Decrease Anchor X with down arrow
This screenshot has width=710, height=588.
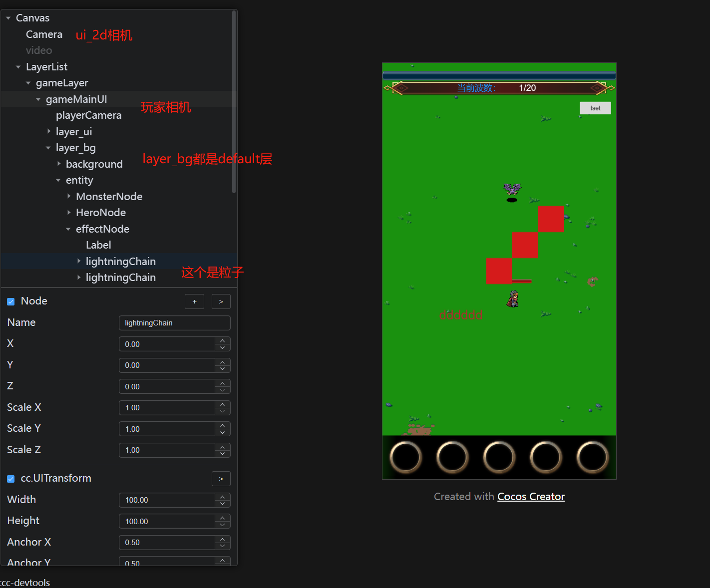pyautogui.click(x=223, y=546)
